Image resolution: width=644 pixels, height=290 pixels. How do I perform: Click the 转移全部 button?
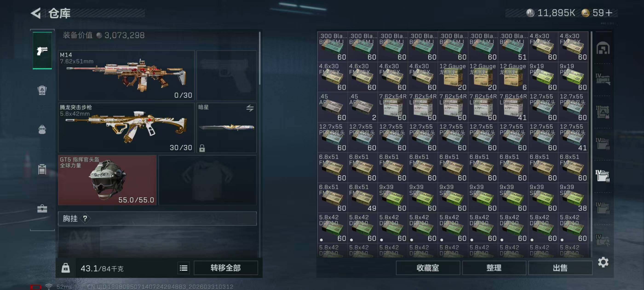pyautogui.click(x=226, y=268)
